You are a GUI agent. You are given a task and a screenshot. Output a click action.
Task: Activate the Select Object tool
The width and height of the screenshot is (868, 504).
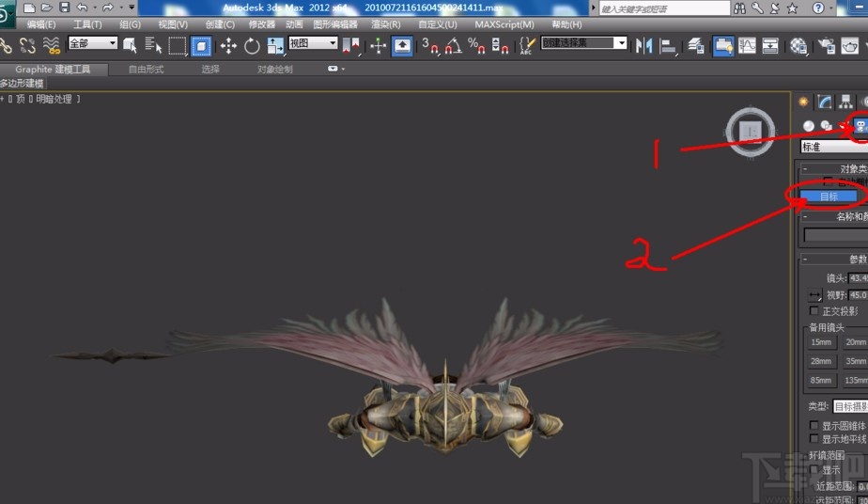tap(130, 45)
